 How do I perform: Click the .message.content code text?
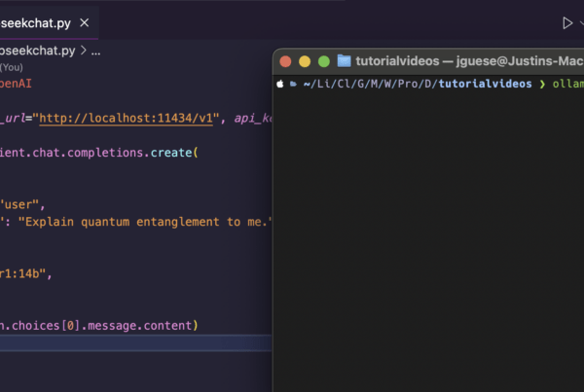[x=136, y=326]
